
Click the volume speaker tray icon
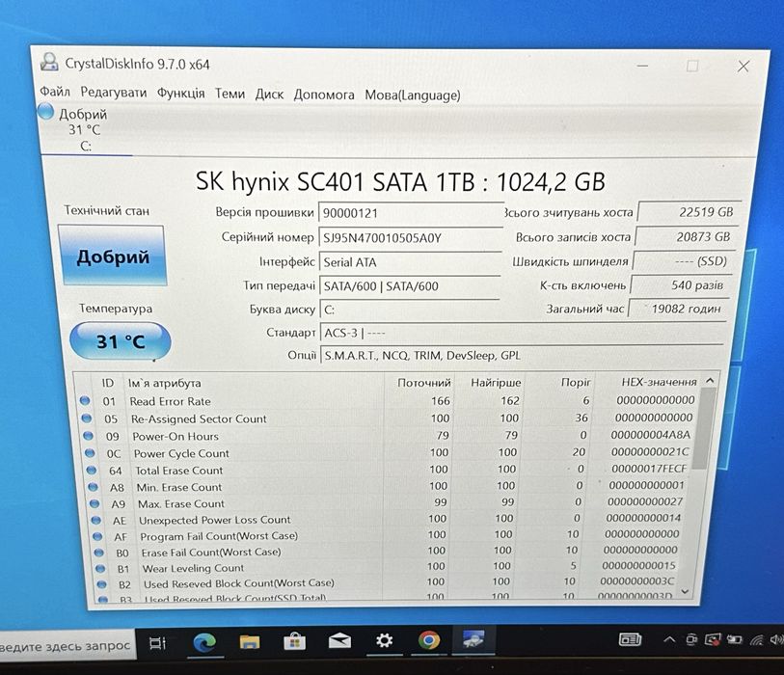(776, 639)
